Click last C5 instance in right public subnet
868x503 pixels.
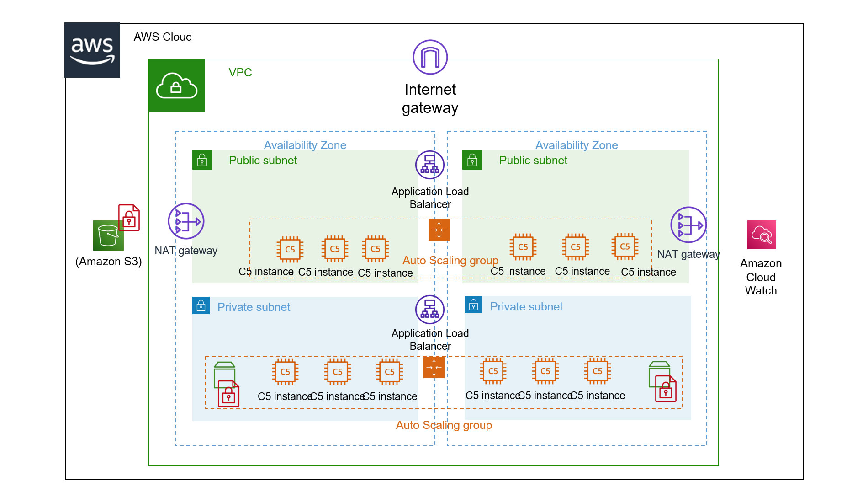(625, 246)
